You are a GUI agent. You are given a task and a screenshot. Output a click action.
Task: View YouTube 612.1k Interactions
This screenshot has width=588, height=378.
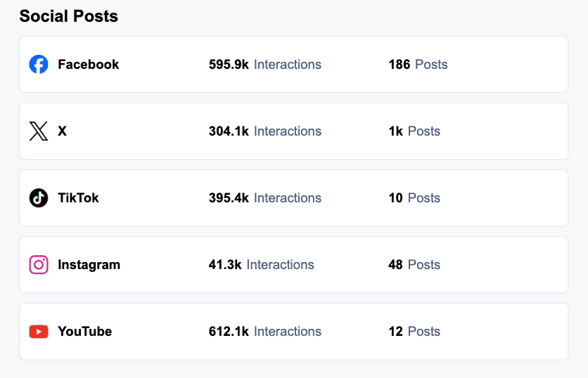265,332
